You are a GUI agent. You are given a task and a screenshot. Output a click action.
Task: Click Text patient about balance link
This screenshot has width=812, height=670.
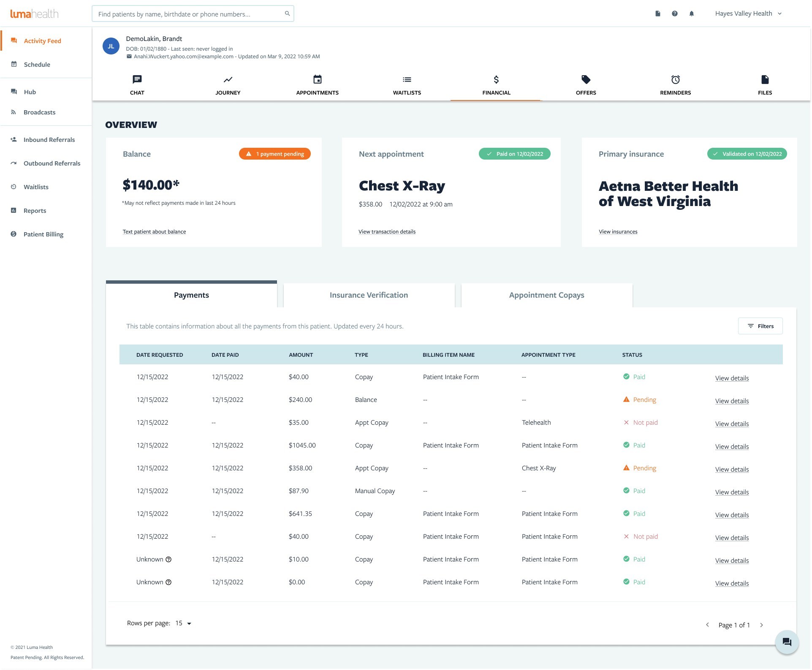(x=154, y=231)
